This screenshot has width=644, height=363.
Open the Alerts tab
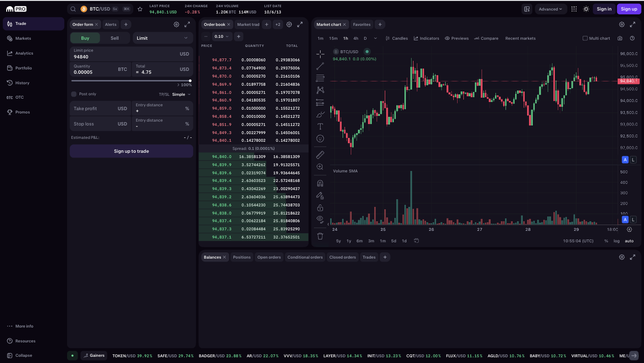[x=111, y=24]
